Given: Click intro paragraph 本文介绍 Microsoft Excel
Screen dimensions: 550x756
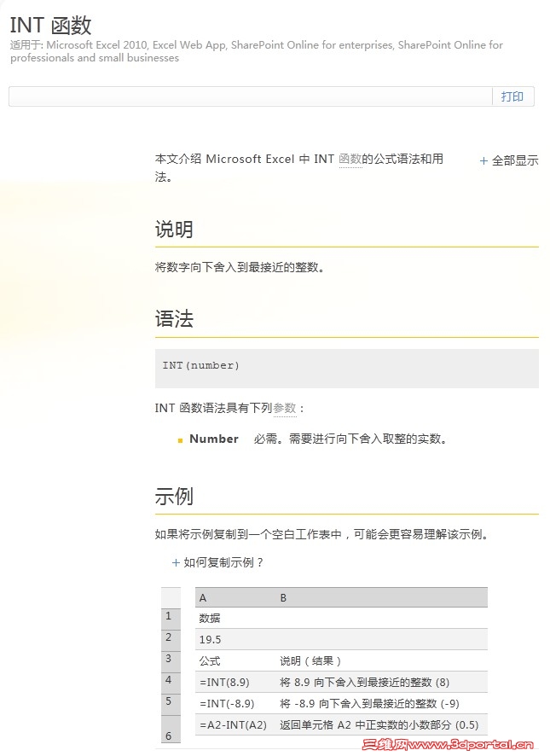Looking at the screenshot, I should click(298, 167).
